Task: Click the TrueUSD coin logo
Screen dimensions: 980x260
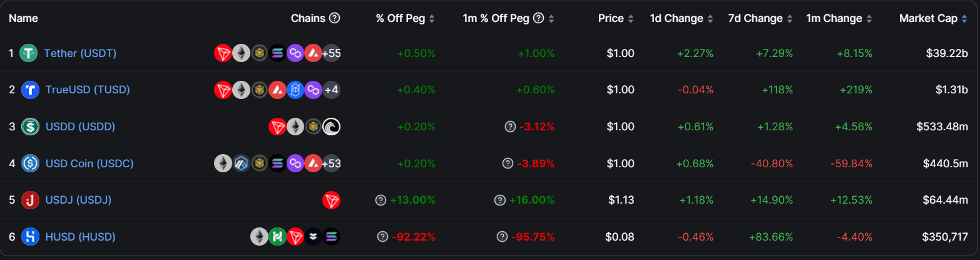Action: click(30, 90)
